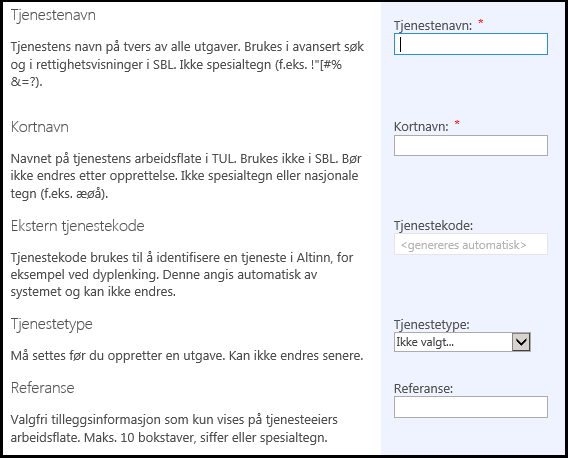Focus the Kortnavn input field
568x458 pixels.
click(471, 146)
